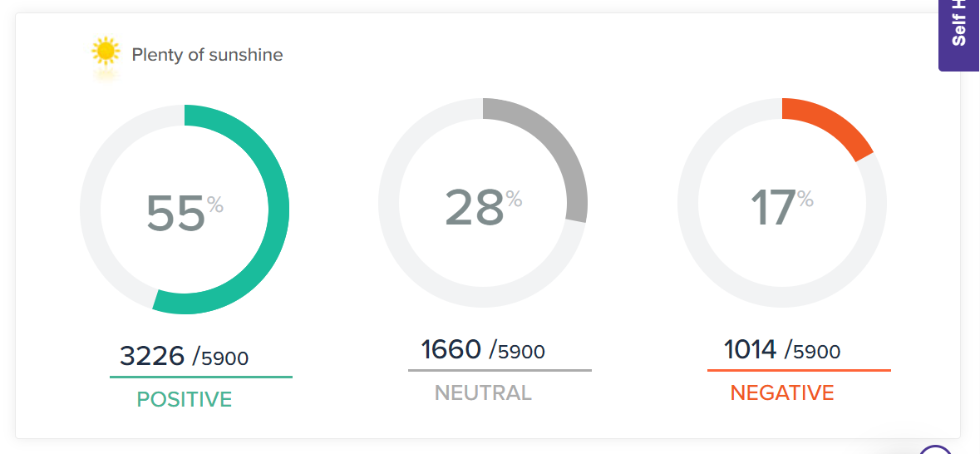Click the orange underline above NEGATIVE
The height and width of the screenshot is (454, 980).
click(x=799, y=370)
